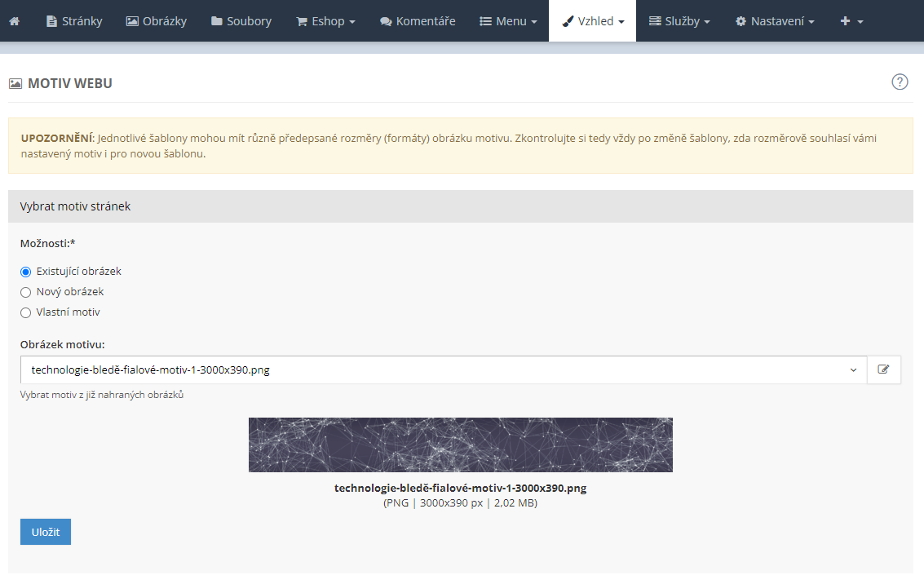Open Komentáře comments section
Viewport: 924px width, 584px height.
(418, 21)
